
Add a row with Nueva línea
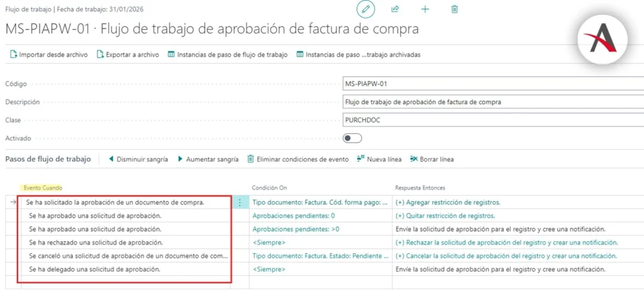(x=379, y=159)
